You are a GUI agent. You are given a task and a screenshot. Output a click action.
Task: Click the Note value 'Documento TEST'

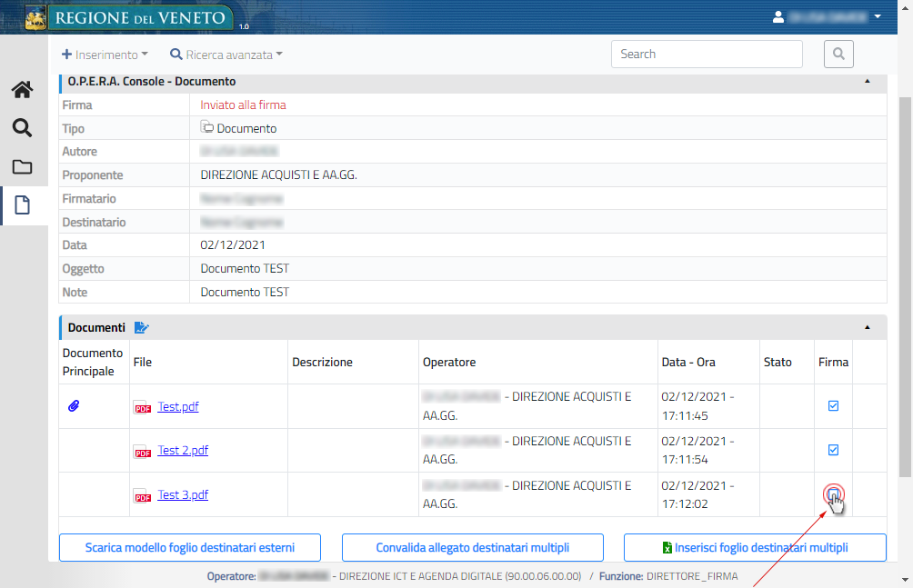point(245,293)
